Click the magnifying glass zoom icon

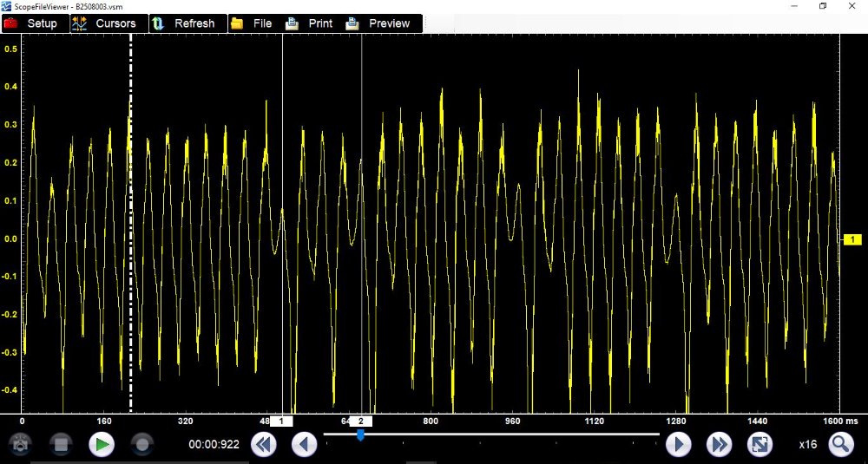[840, 445]
